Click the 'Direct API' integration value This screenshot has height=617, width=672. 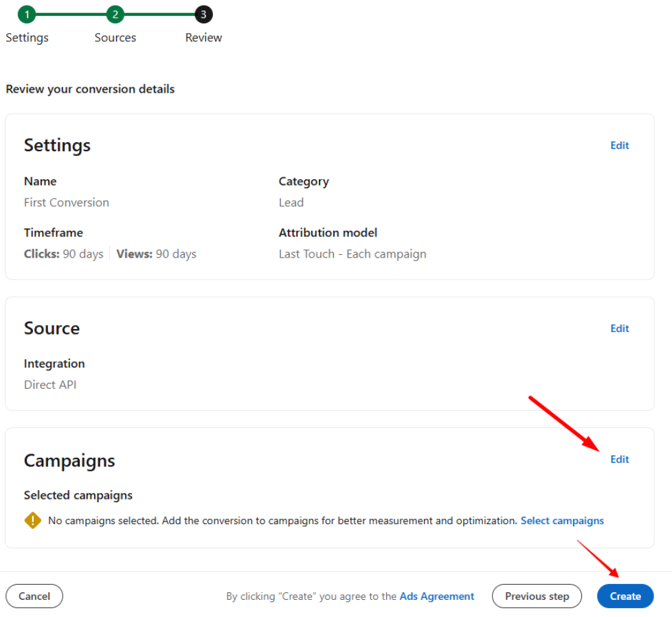pos(50,385)
